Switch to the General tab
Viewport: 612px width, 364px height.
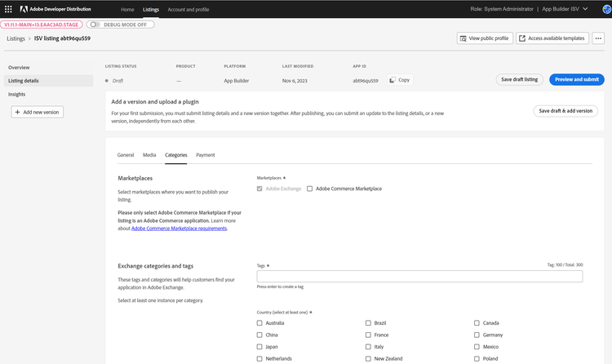126,155
